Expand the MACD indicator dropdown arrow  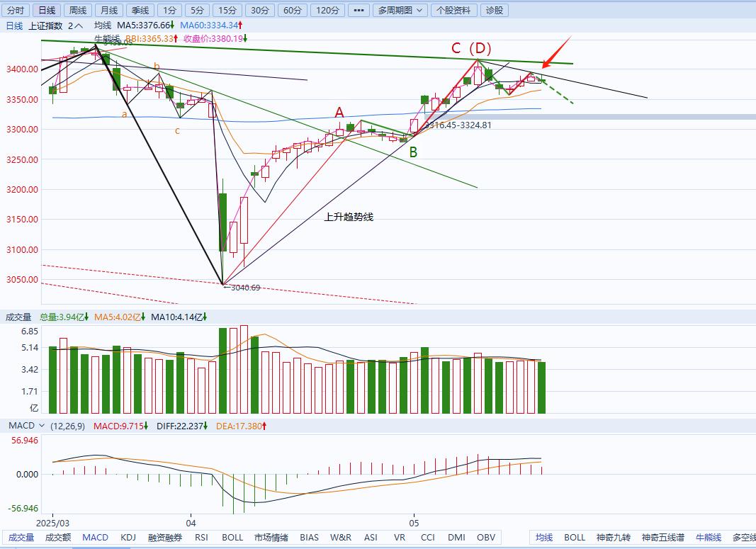[x=42, y=426]
